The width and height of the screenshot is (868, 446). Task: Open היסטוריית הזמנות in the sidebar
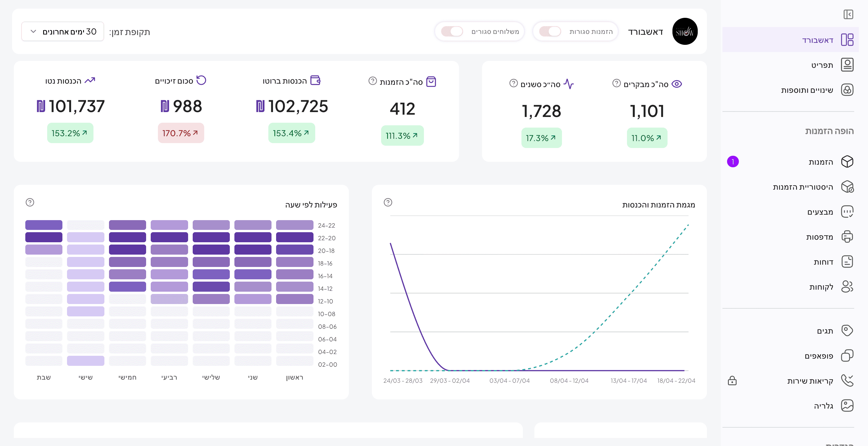803,187
